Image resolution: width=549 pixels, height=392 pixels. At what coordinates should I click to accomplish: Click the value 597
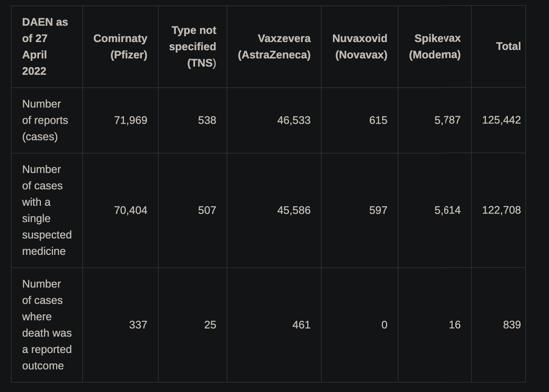(378, 210)
